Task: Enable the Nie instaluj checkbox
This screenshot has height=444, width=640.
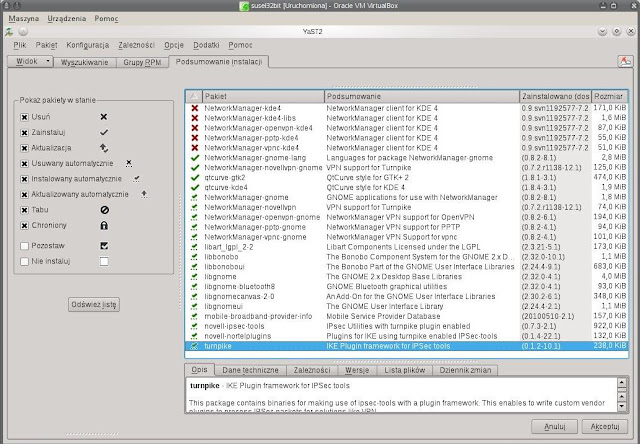Action: [x=24, y=262]
